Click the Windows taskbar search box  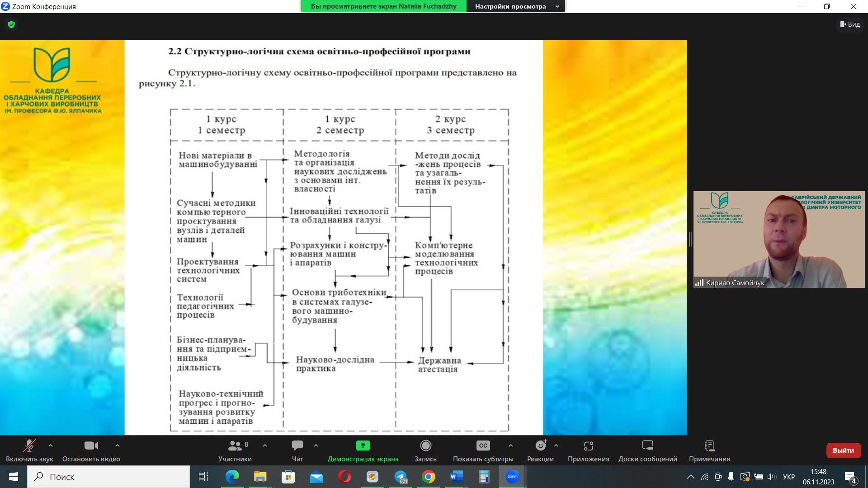click(108, 477)
